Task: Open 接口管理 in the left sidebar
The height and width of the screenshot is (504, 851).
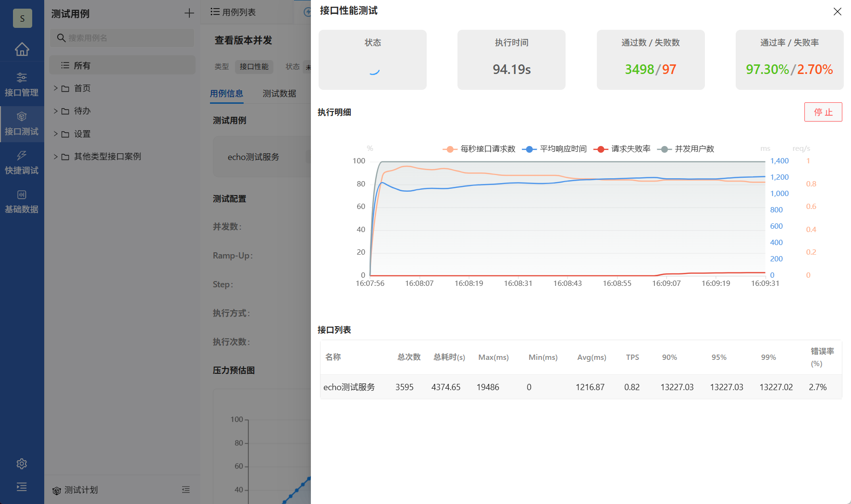Action: coord(22,85)
